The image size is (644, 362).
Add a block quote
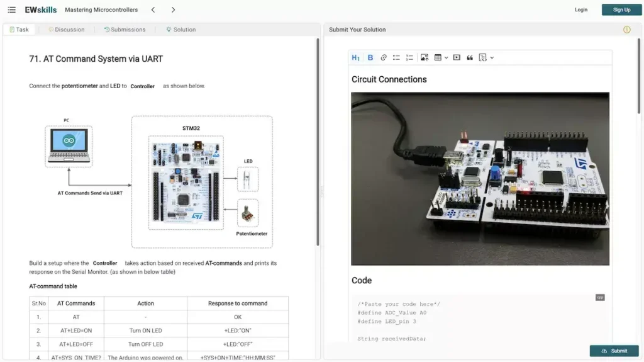tap(470, 57)
